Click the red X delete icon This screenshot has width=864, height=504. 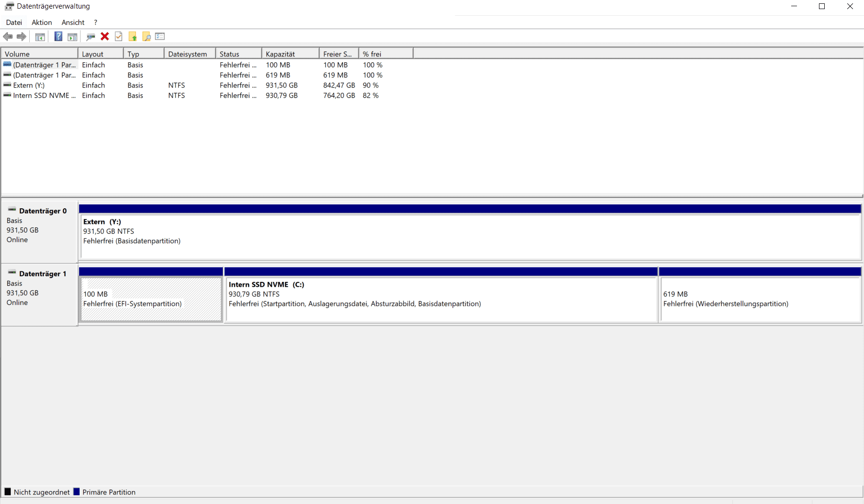tap(105, 36)
